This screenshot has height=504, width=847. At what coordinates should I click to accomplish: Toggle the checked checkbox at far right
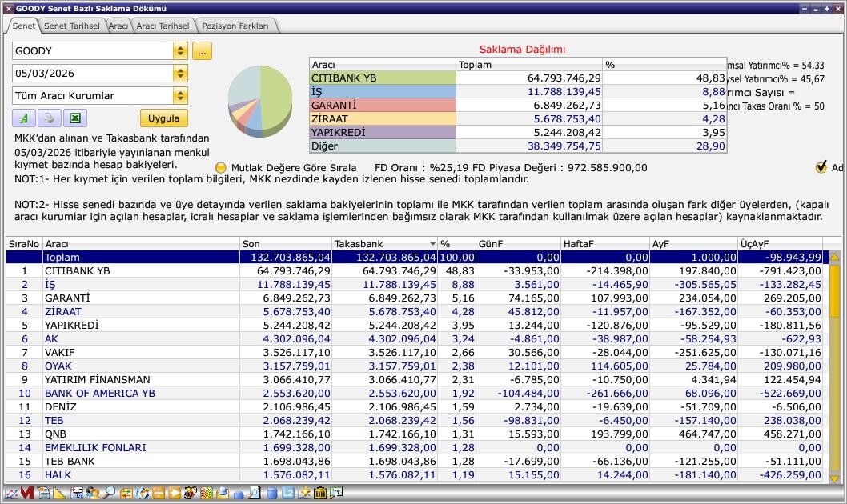pyautogui.click(x=821, y=167)
